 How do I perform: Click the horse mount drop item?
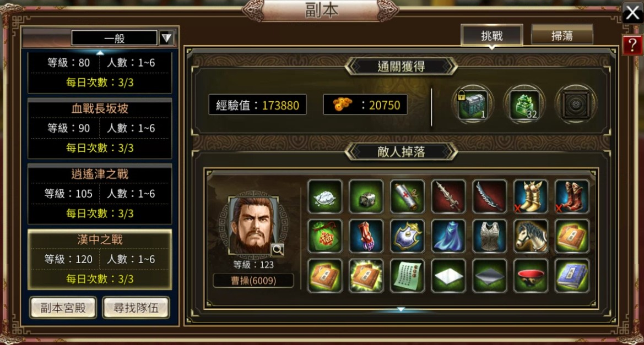click(x=531, y=236)
